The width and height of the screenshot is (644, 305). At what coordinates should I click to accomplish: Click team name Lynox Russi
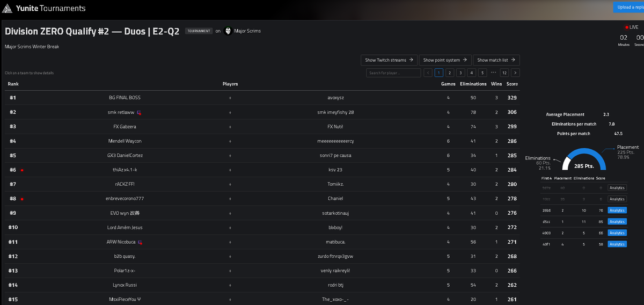125,286
